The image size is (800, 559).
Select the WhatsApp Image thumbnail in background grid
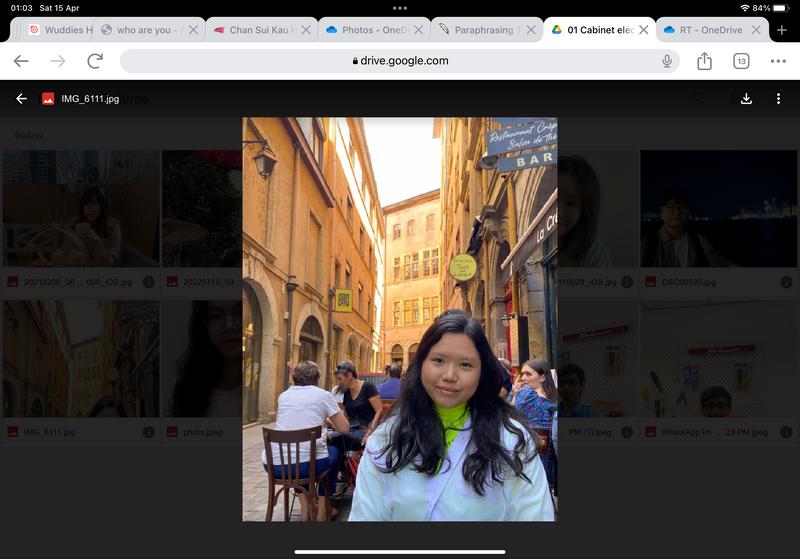[x=718, y=359]
